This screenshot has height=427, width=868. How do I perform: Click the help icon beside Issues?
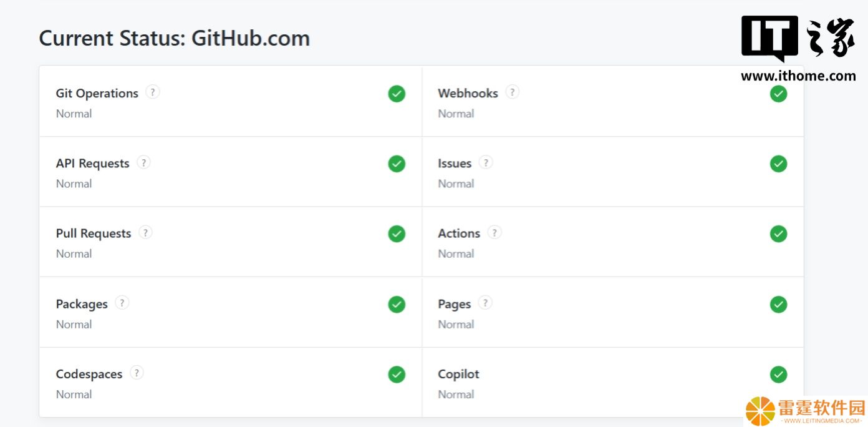(486, 162)
